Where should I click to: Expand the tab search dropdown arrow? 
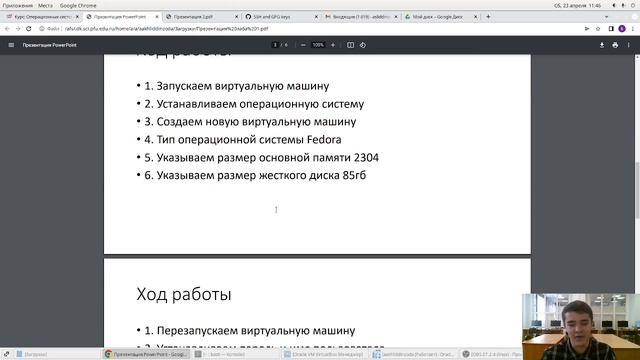(607, 17)
